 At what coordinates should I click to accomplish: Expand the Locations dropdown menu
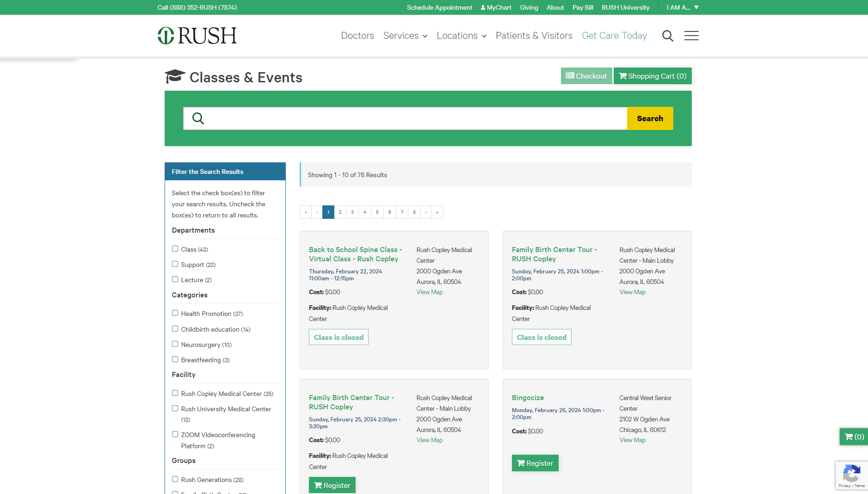[462, 36]
